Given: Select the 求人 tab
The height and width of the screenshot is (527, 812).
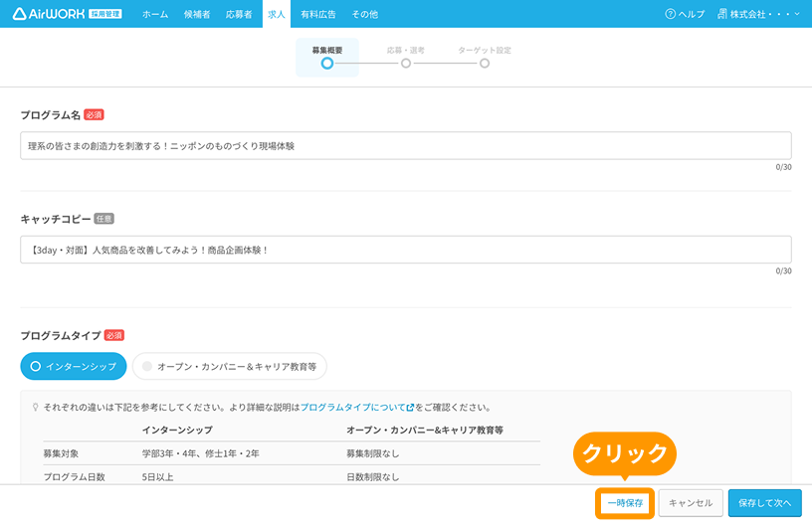Looking at the screenshot, I should [x=277, y=14].
